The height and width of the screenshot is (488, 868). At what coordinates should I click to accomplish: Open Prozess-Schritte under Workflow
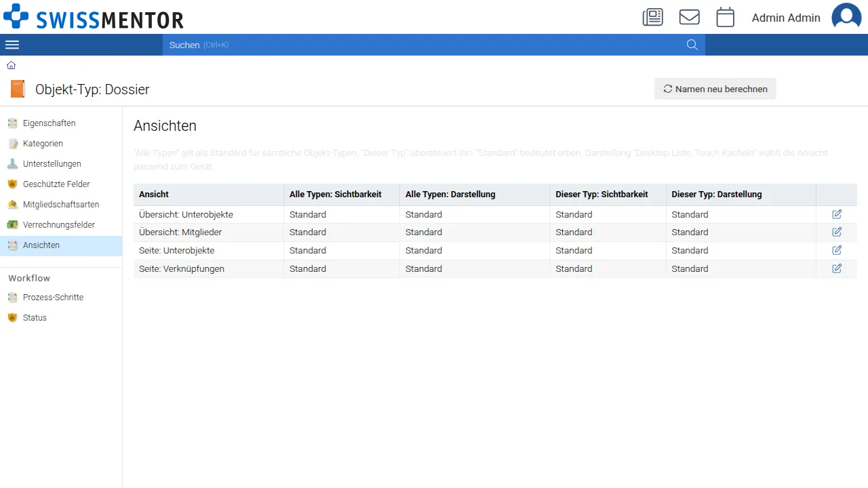[x=61, y=298]
